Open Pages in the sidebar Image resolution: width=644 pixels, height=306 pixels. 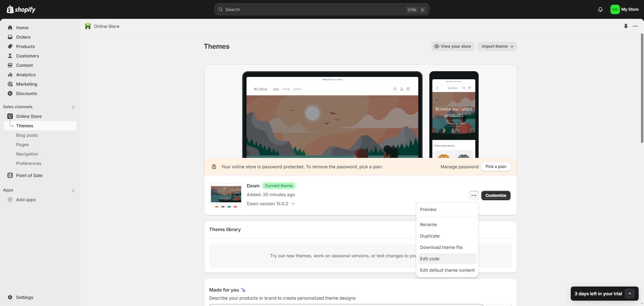(22, 144)
